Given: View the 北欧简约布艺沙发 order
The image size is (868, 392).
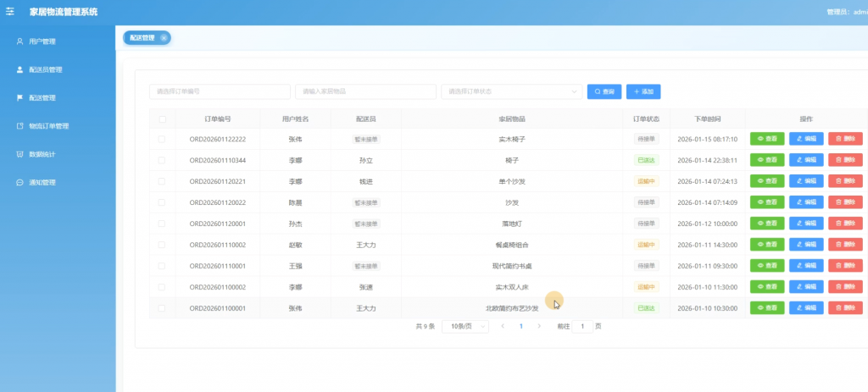Looking at the screenshot, I should [x=767, y=307].
